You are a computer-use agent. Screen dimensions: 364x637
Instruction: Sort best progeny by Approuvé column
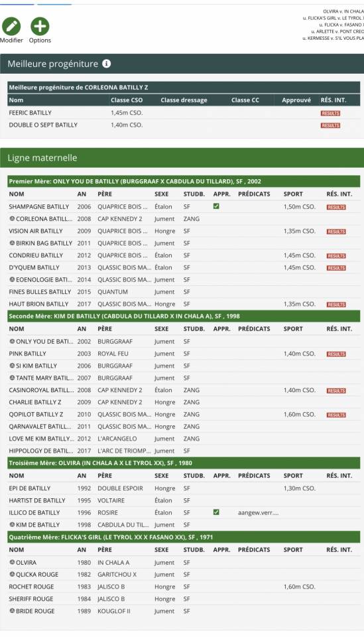[x=296, y=100]
